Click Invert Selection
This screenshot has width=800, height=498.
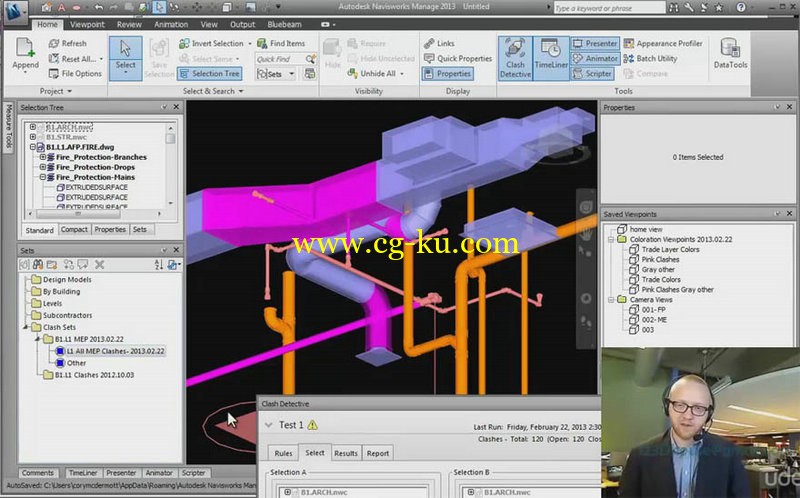coord(211,43)
